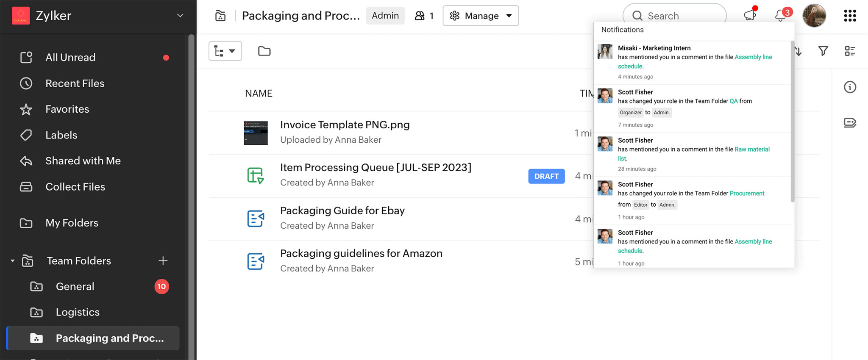
Task: Select the Logistics team folder
Action: [78, 312]
